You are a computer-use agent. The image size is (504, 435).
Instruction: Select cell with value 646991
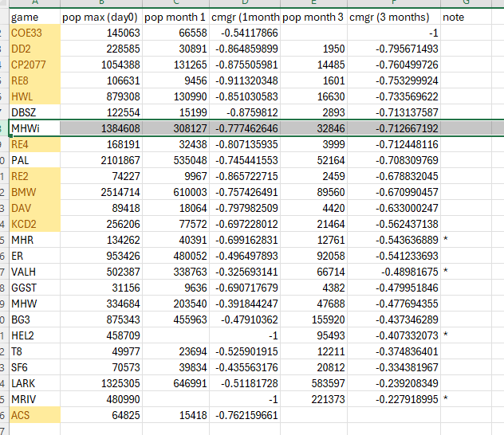click(175, 383)
